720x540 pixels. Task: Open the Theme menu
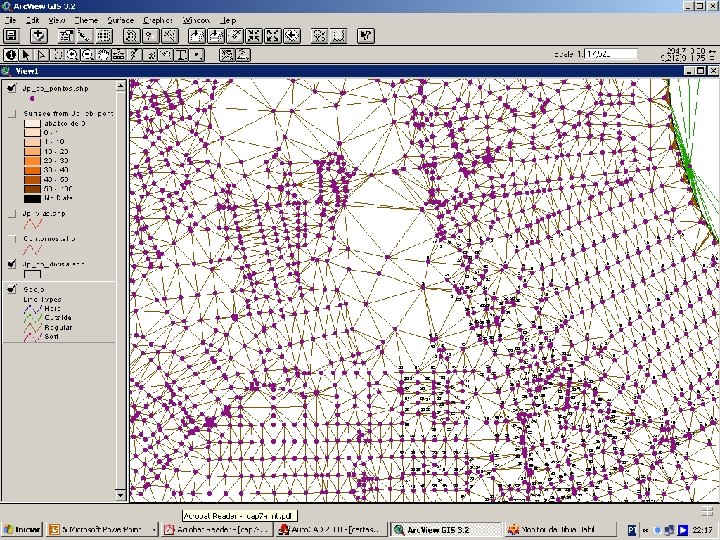(86, 19)
